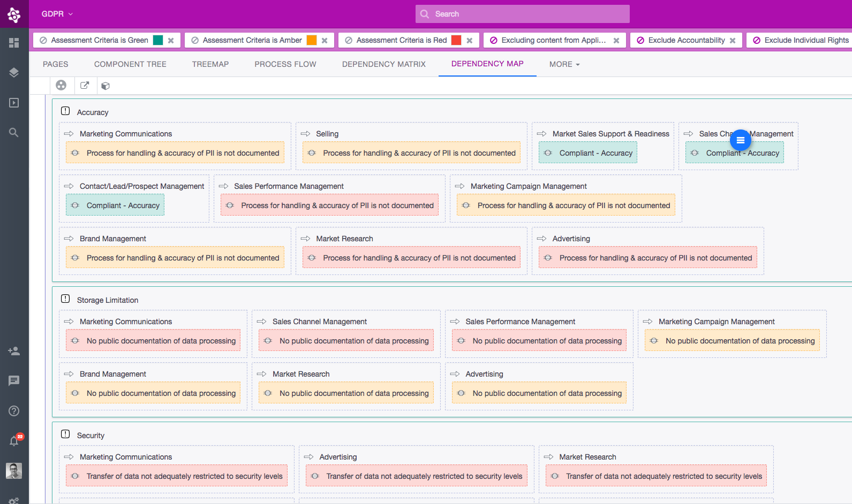Viewport: 852px width, 504px height.
Task: Click the amber color swatch in filter
Action: pyautogui.click(x=312, y=40)
